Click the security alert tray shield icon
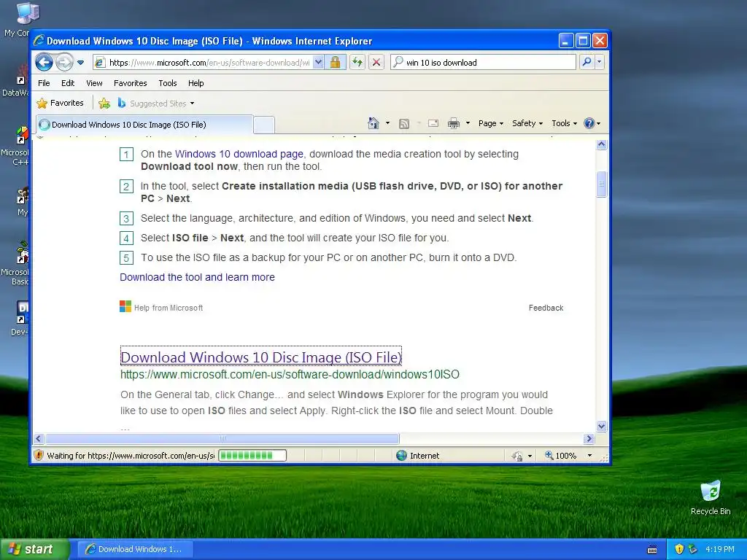 tap(679, 549)
